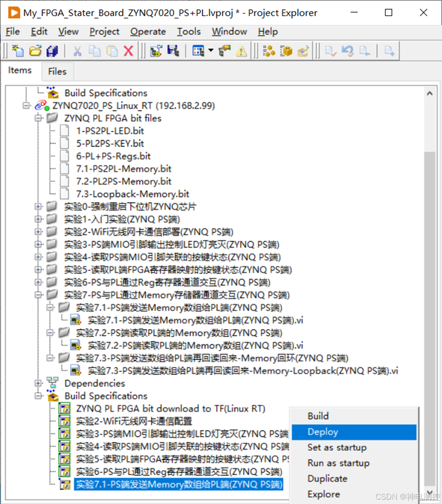The height and width of the screenshot is (504, 442).
Task: Select the 实验5-读取PL端FPGA寄存器 folder row
Action: pos(178,270)
